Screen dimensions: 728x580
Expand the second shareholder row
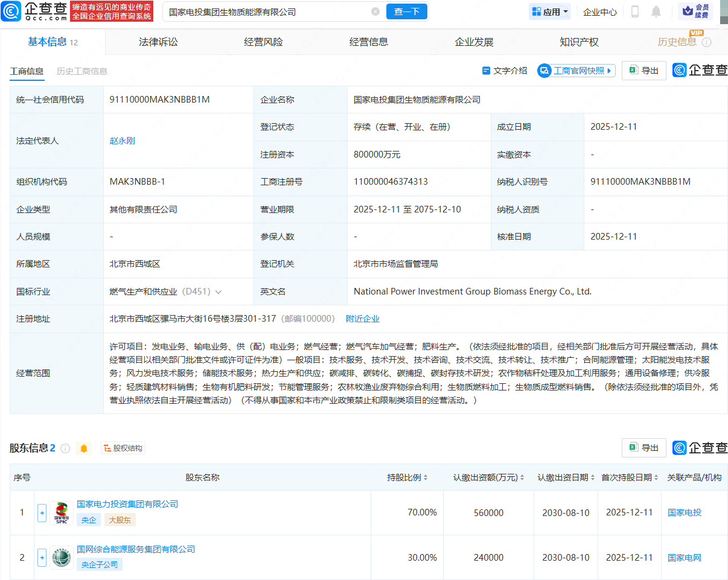(x=42, y=558)
